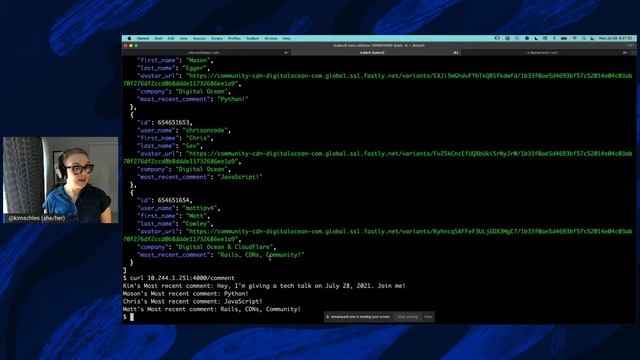Click Stop sharing in the screen-share bar
The image size is (640, 360).
[407, 317]
